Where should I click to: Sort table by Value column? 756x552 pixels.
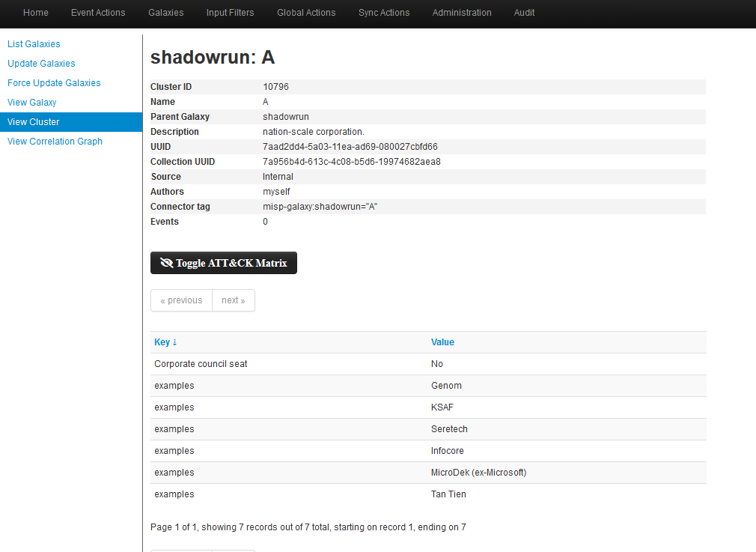[442, 342]
